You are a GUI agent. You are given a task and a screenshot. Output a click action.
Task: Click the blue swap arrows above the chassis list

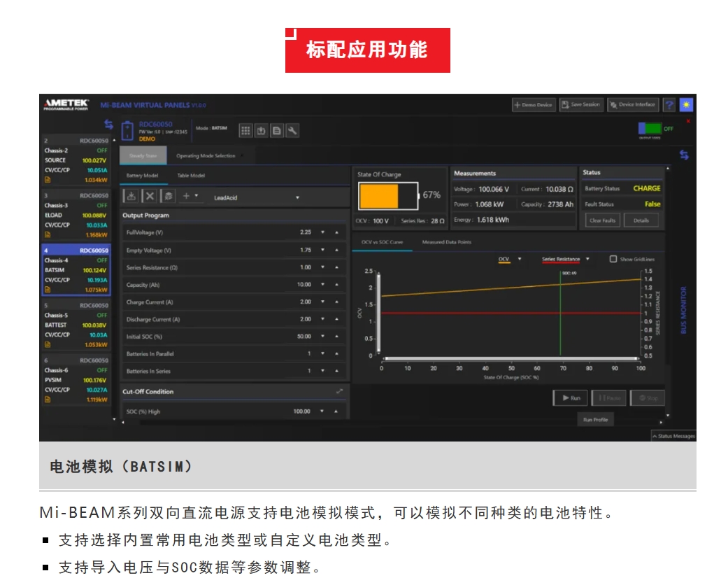click(108, 125)
